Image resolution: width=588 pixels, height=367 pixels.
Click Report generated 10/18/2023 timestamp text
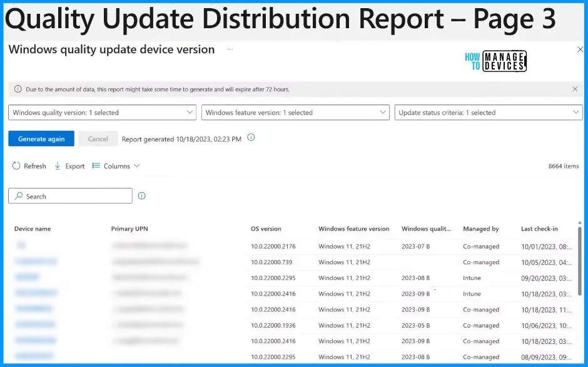pos(181,139)
